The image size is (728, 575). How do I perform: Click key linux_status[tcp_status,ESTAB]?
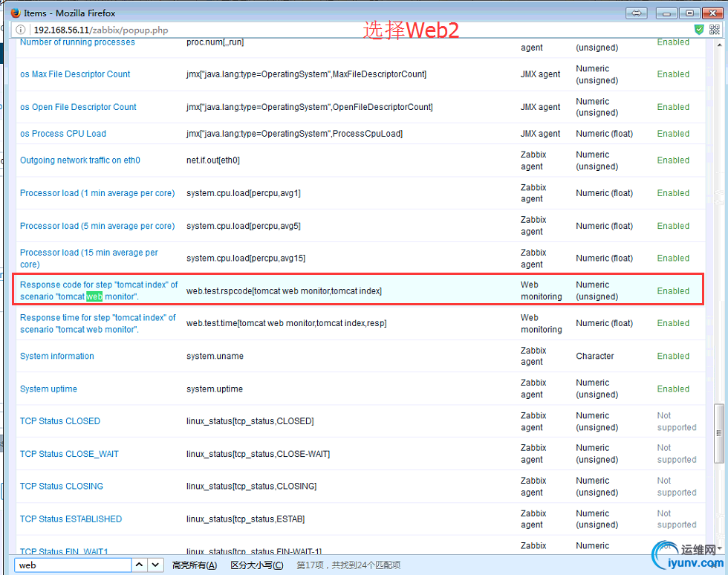[246, 519]
